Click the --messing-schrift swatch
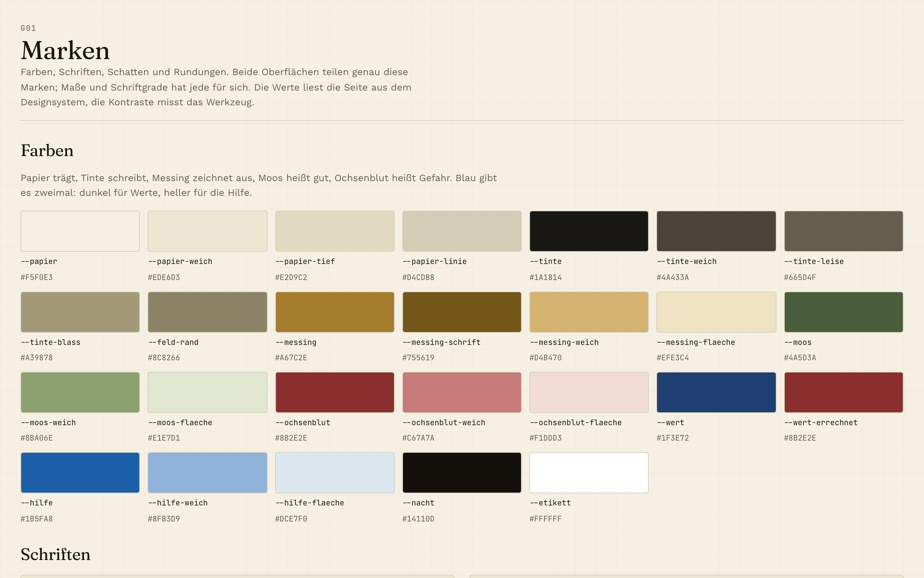The height and width of the screenshot is (578, 924). tap(462, 312)
